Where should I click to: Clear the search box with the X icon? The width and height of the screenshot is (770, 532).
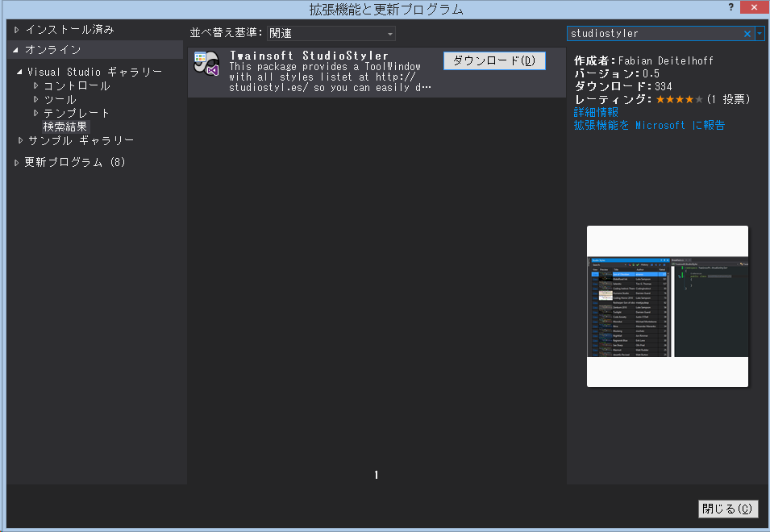tap(747, 33)
